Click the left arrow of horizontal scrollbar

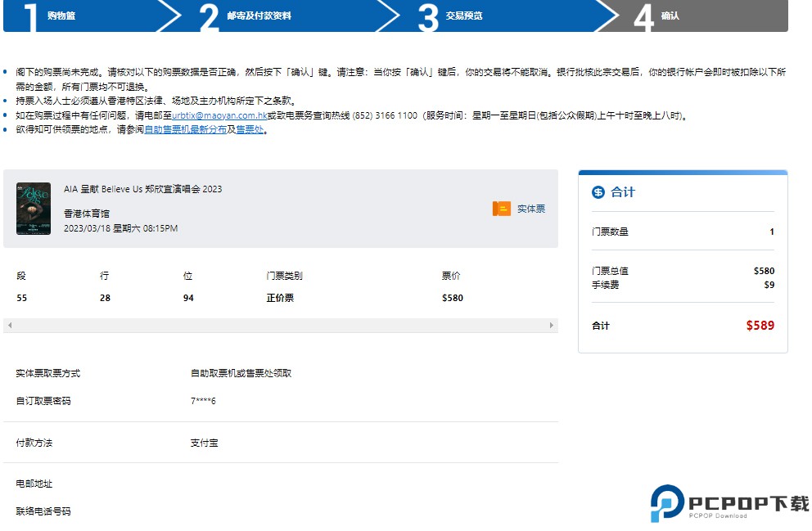(x=9, y=326)
